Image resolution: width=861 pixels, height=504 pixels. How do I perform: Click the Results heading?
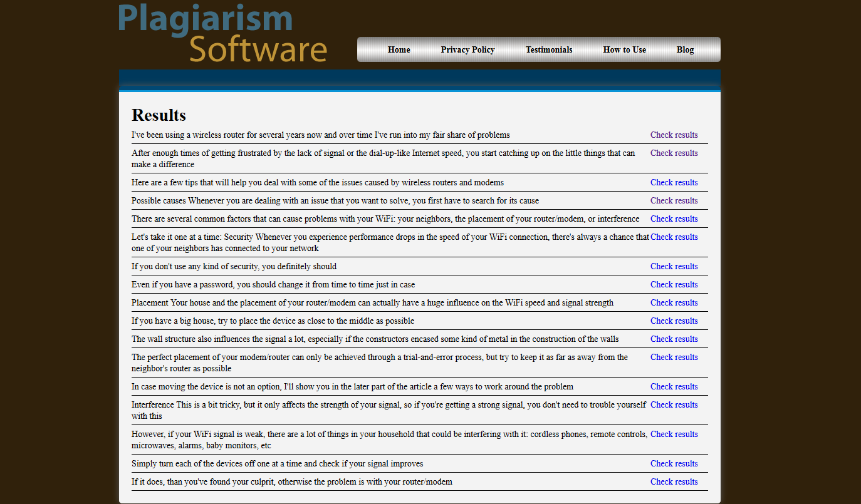click(x=159, y=116)
